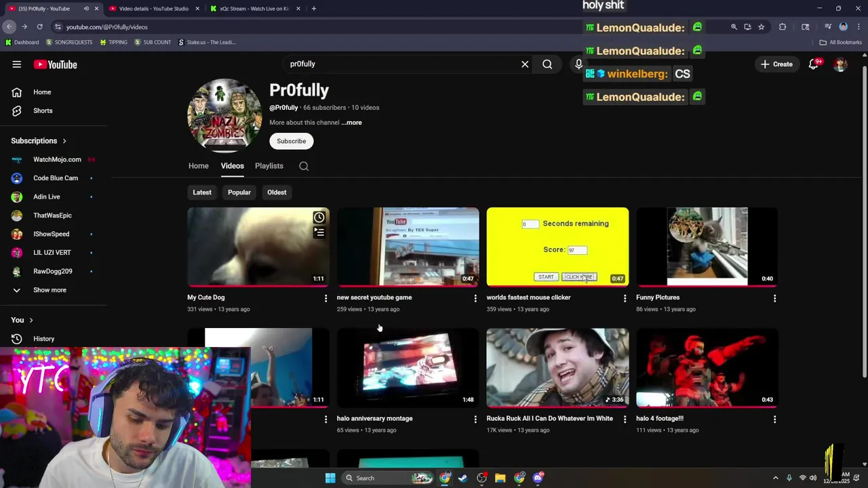
Task: Sort videos by Oldest
Action: 277,192
